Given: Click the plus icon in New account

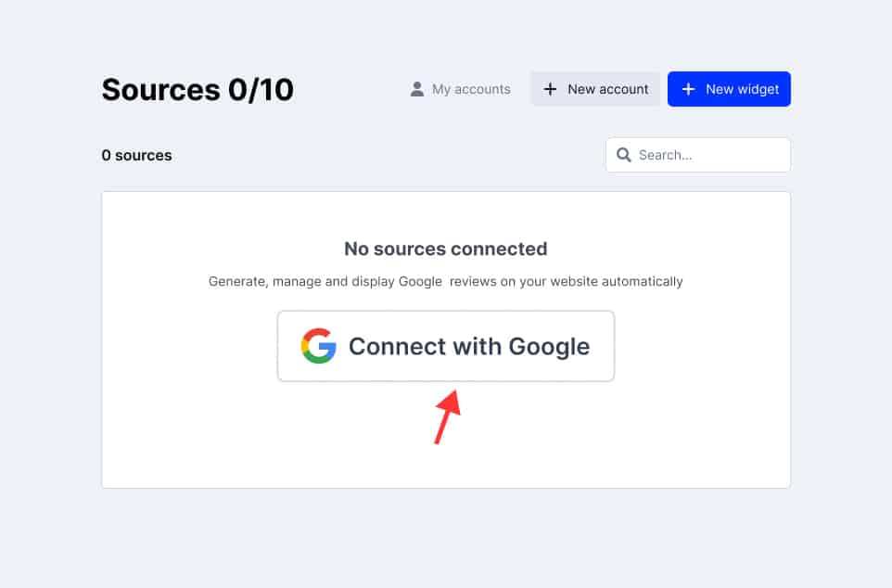Looking at the screenshot, I should pyautogui.click(x=550, y=89).
